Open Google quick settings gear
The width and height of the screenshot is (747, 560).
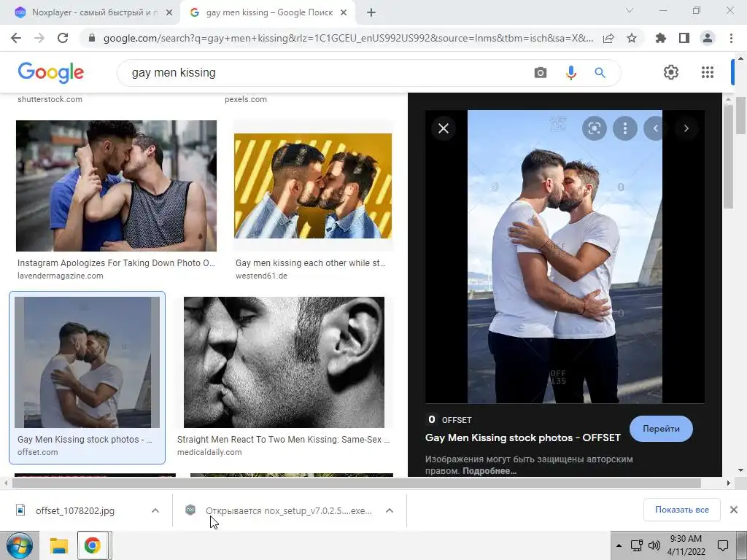[671, 72]
